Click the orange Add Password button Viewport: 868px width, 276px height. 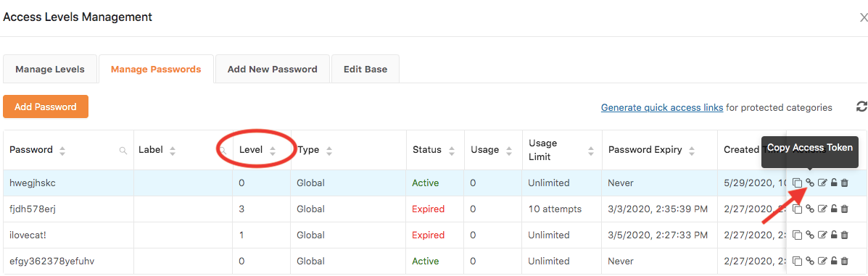(x=46, y=106)
